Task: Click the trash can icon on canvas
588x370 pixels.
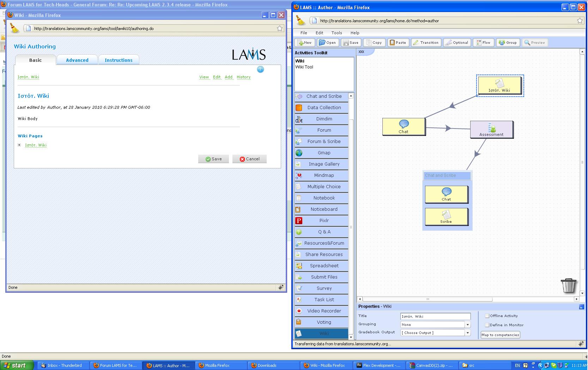Action: click(x=568, y=285)
